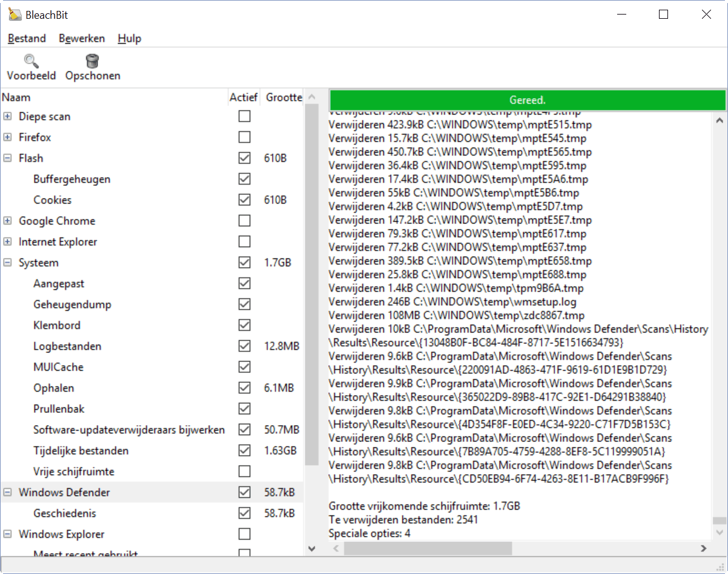Screen dimensions: 728x574
Task: Uncheck the Windows Defender checkbox
Action: point(244,492)
